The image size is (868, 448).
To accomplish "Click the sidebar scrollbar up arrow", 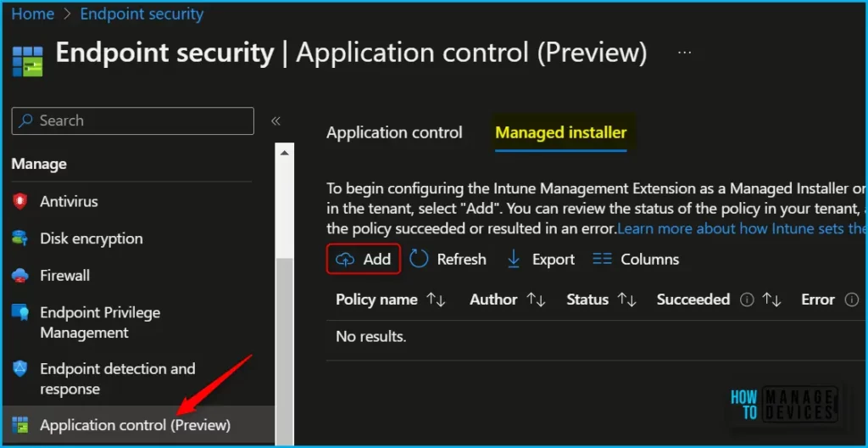I will [285, 153].
